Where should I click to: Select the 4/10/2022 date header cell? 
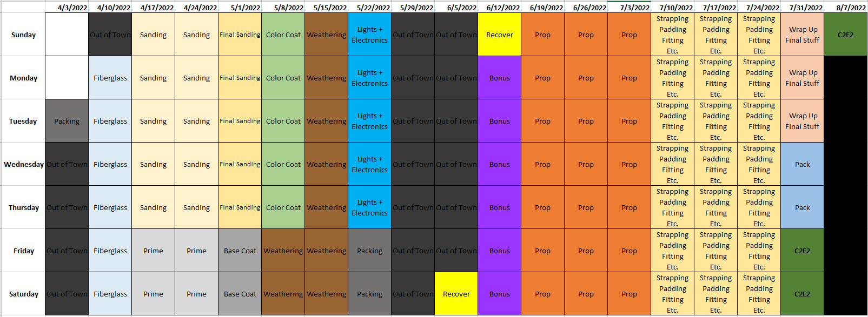[110, 8]
